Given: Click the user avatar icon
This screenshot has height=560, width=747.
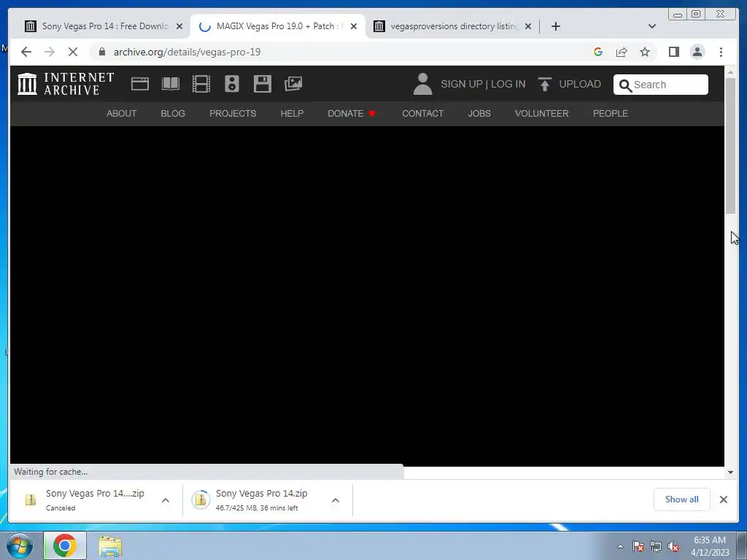Looking at the screenshot, I should click(x=422, y=84).
